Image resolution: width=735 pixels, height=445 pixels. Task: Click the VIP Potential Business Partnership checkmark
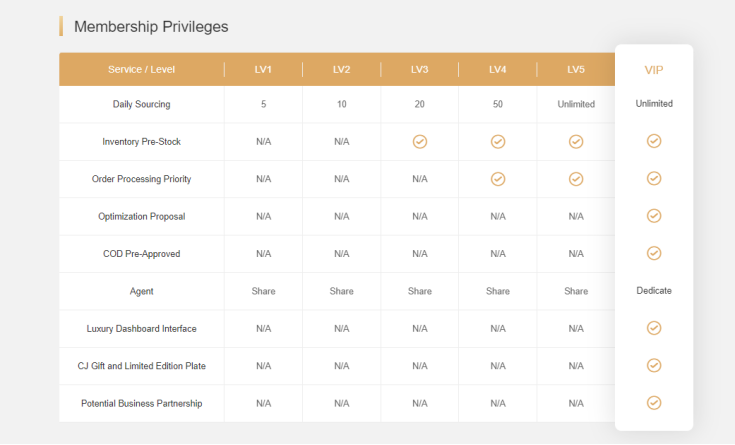point(654,403)
